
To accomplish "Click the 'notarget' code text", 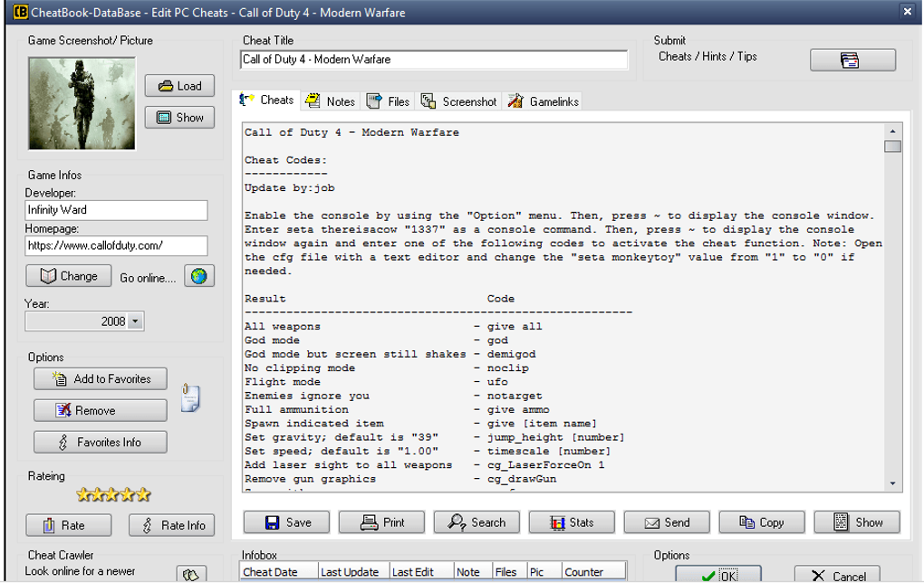I will [514, 396].
